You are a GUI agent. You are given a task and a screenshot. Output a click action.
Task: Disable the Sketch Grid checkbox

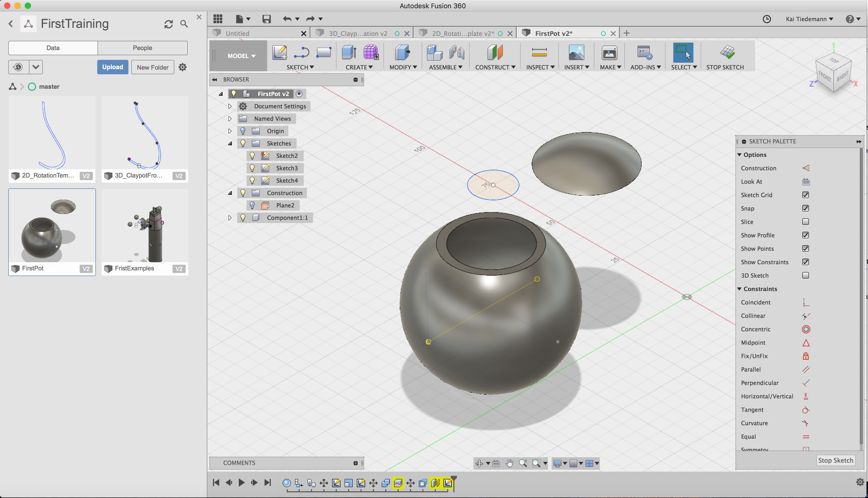(x=805, y=195)
